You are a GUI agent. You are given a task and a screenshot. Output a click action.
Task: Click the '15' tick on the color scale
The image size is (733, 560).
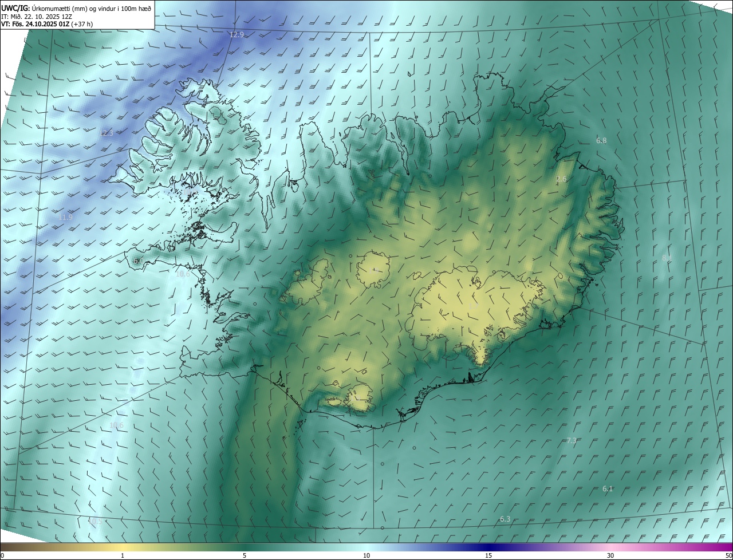click(488, 556)
